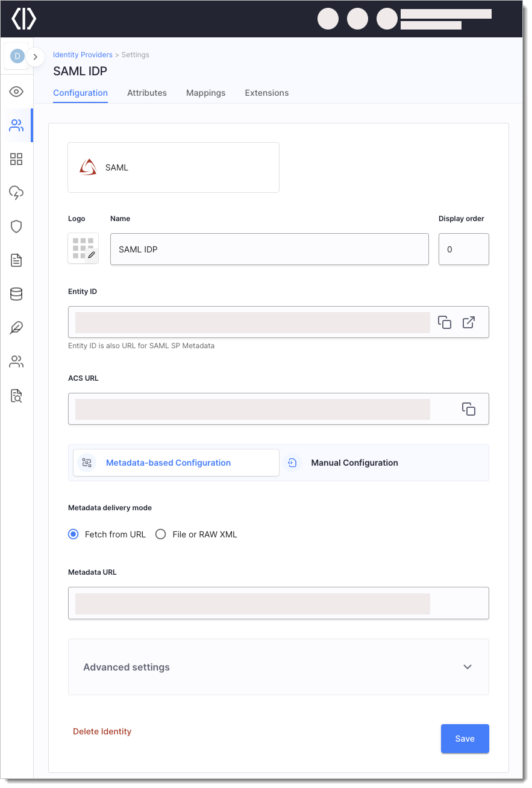
Task: Click the Metadata URL input field
Action: 278,603
